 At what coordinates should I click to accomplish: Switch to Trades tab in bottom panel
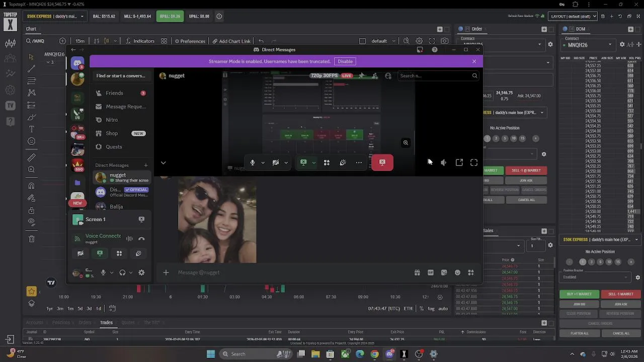click(x=106, y=323)
